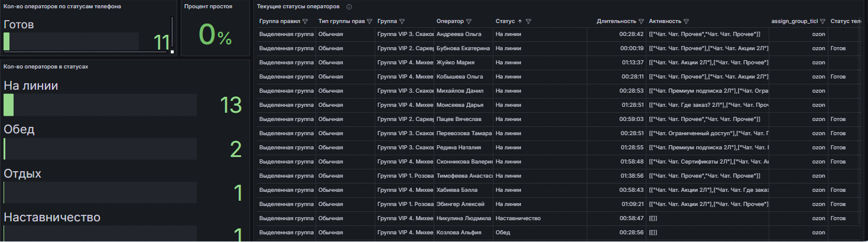
Task: Open Процент простоя panel title menu
Action: (208, 6)
